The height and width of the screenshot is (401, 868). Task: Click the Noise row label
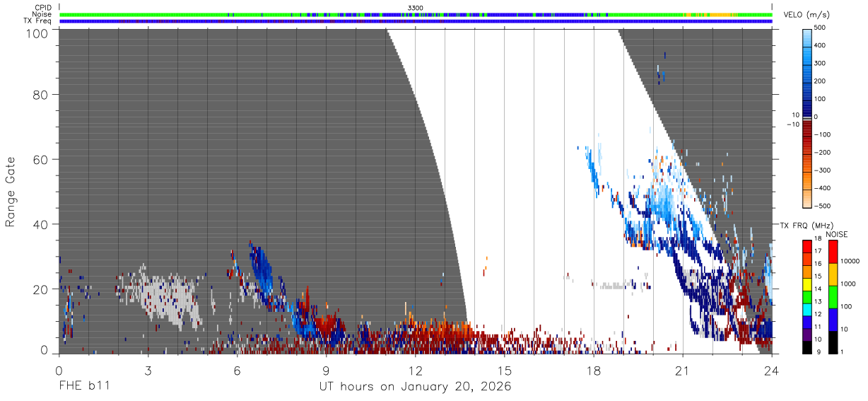[x=42, y=14]
